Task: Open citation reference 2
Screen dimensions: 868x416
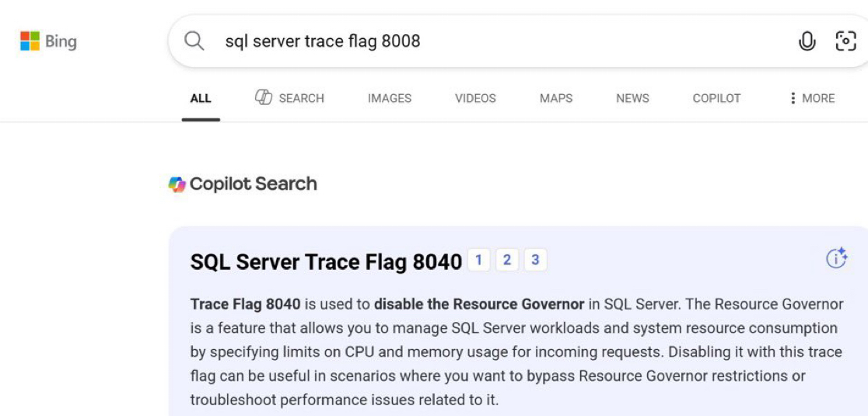Action: coord(506,260)
